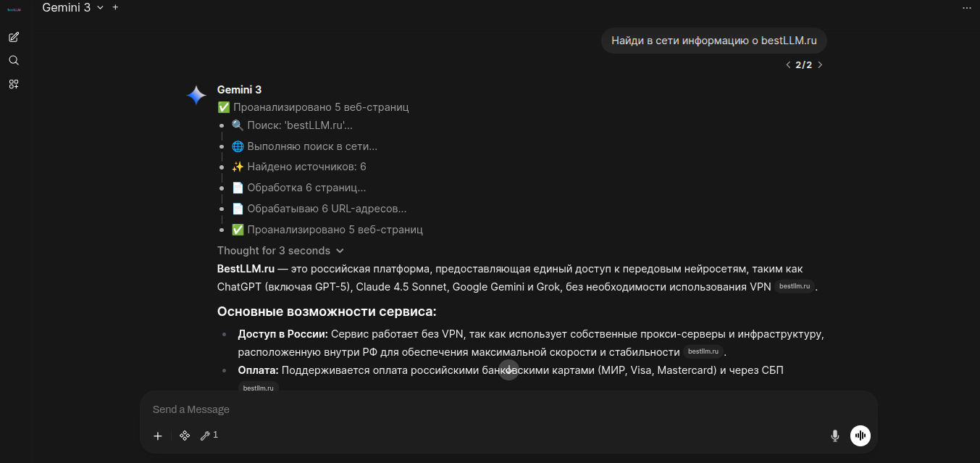Start a new chat with the pencil icon
This screenshot has height=463, width=980.
click(14, 37)
